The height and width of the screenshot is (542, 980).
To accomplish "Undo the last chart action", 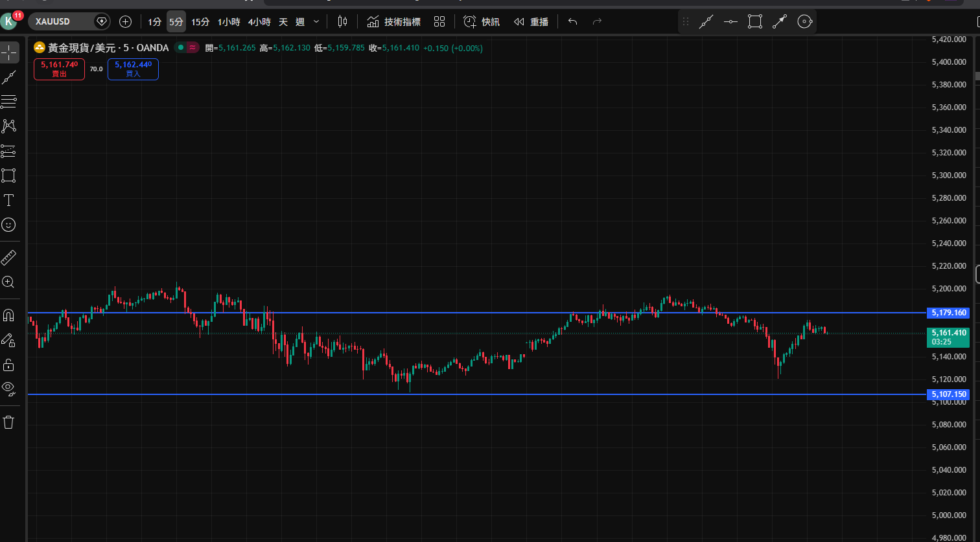I will point(572,22).
